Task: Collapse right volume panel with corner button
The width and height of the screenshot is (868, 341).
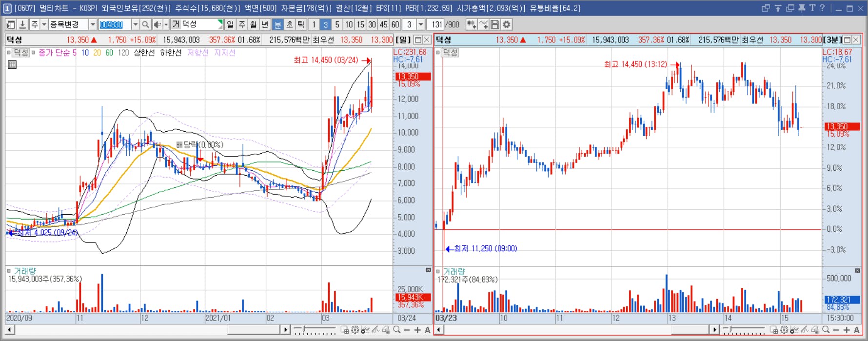Action: pyautogui.click(x=857, y=270)
